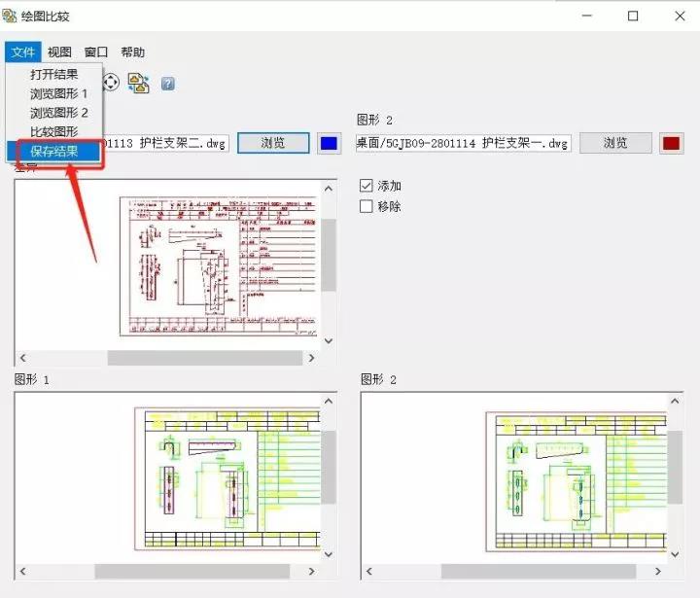Choose the red color swatch for drawing 2

click(x=672, y=143)
